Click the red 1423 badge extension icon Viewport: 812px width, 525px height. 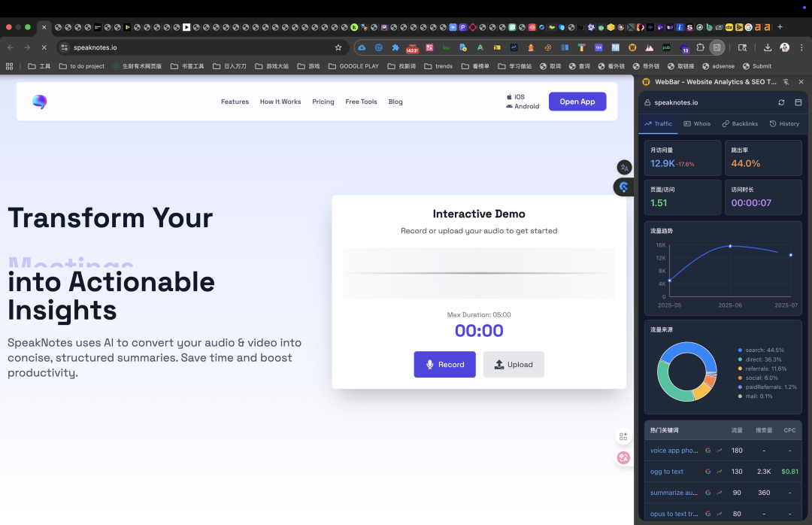(x=412, y=48)
